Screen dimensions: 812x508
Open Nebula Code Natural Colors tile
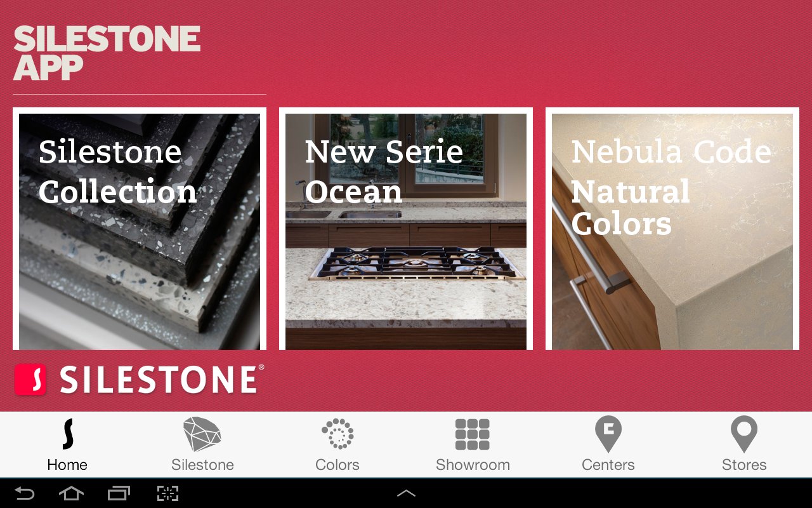(672, 229)
